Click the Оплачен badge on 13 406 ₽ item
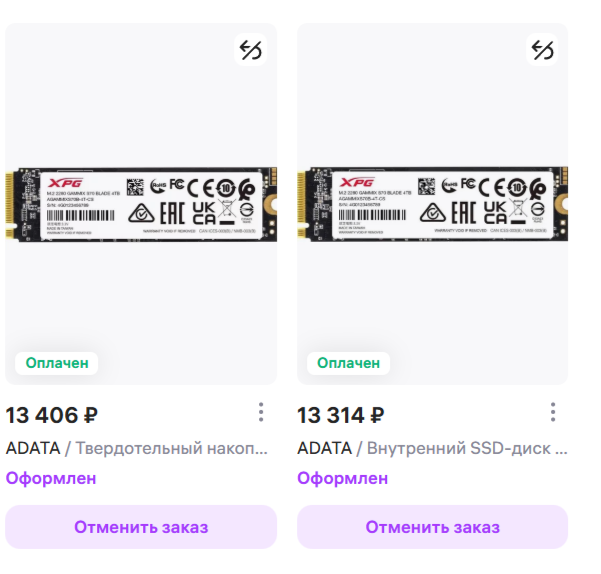Image resolution: width=601 pixels, height=574 pixels. tap(57, 363)
